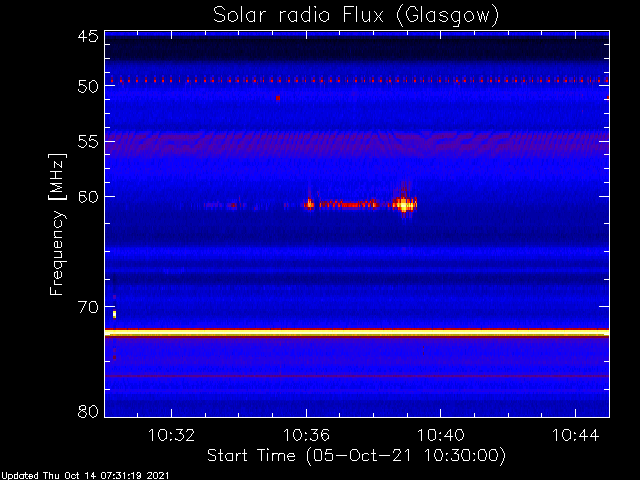Click the frequency tick label "70"

click(x=88, y=307)
